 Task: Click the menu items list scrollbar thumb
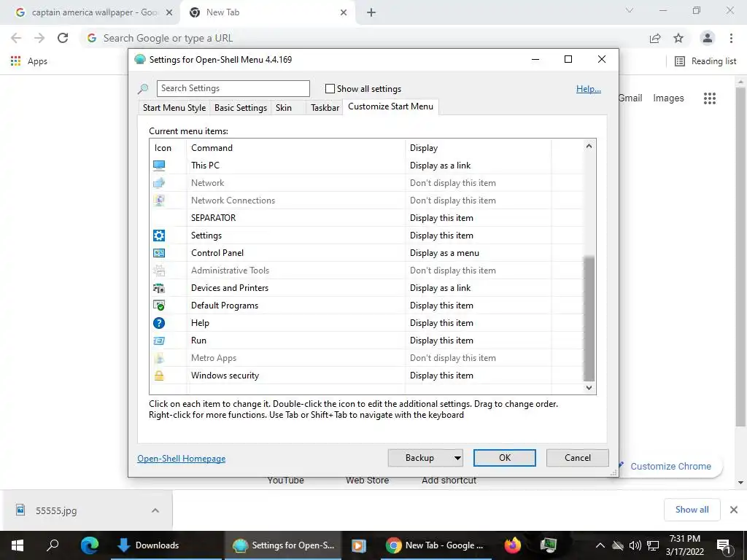click(x=589, y=319)
